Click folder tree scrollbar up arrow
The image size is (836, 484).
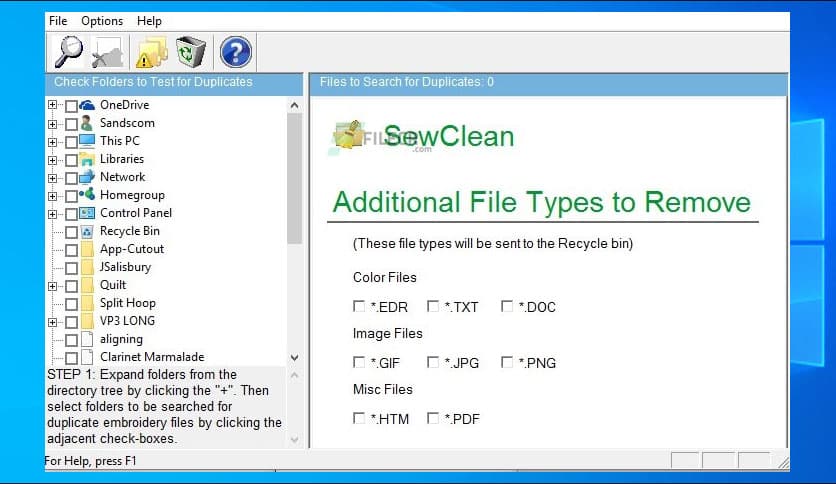[x=294, y=106]
